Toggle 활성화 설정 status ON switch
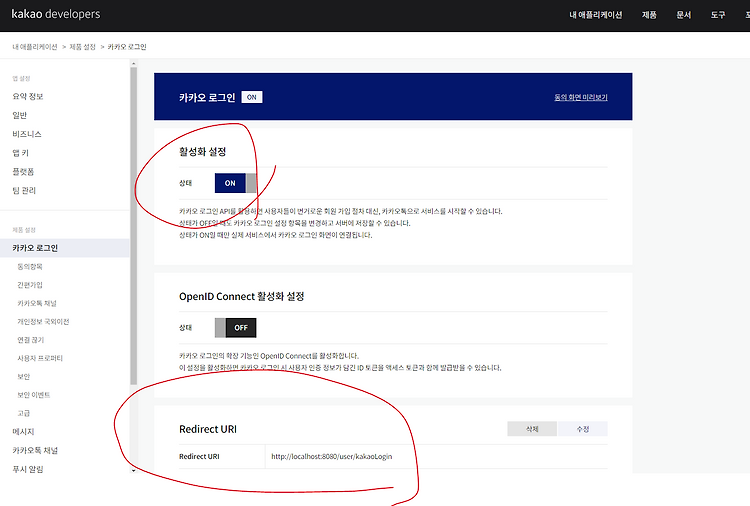 [x=235, y=183]
